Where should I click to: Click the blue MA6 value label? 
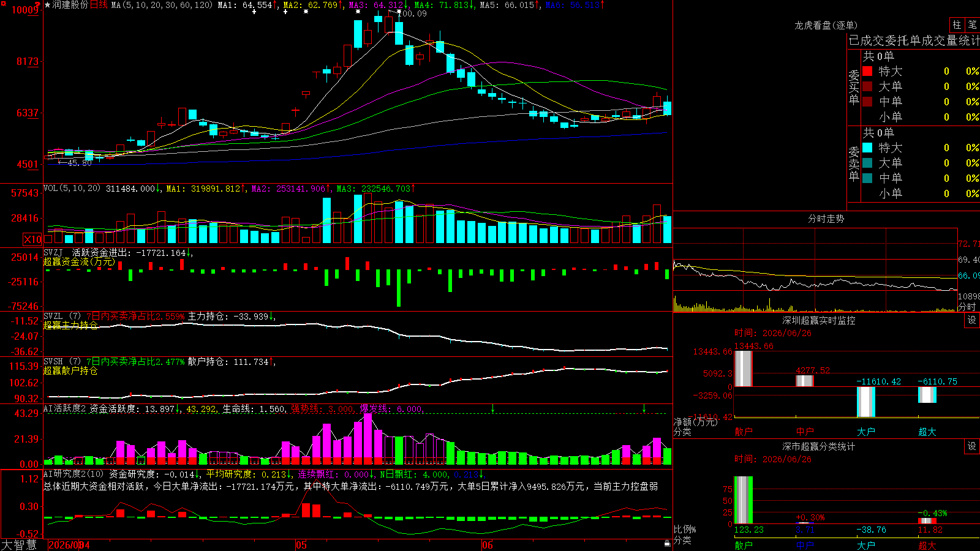pyautogui.click(x=575, y=5)
